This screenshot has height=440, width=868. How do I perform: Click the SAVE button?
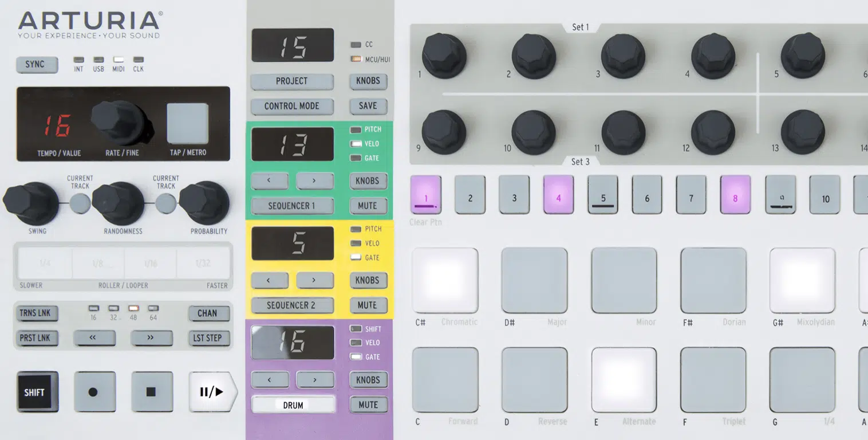tap(368, 107)
